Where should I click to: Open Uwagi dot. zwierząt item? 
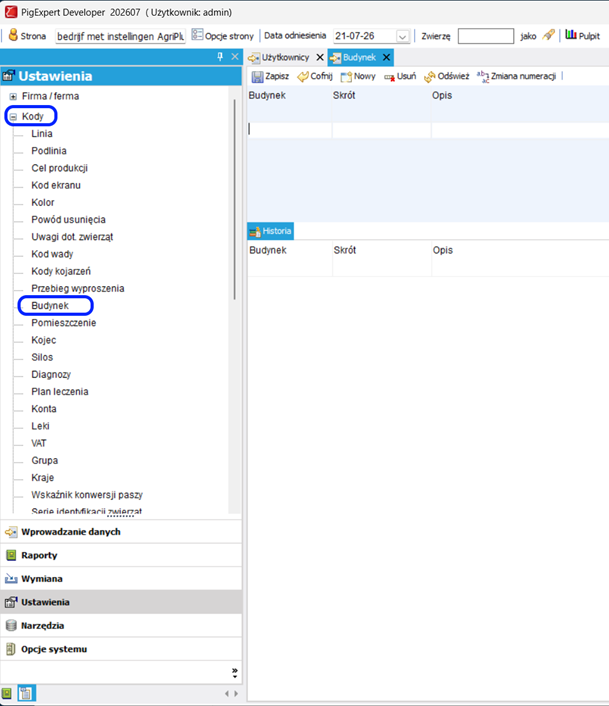72,237
